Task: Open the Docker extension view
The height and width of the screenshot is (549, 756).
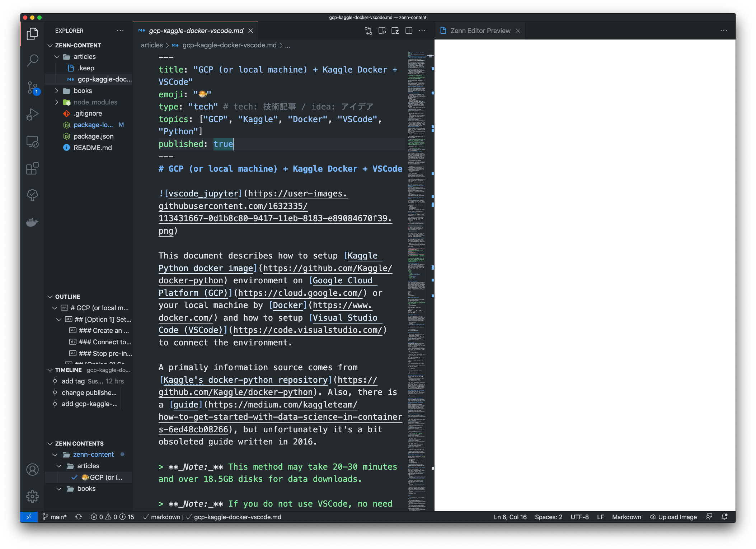Action: [32, 223]
